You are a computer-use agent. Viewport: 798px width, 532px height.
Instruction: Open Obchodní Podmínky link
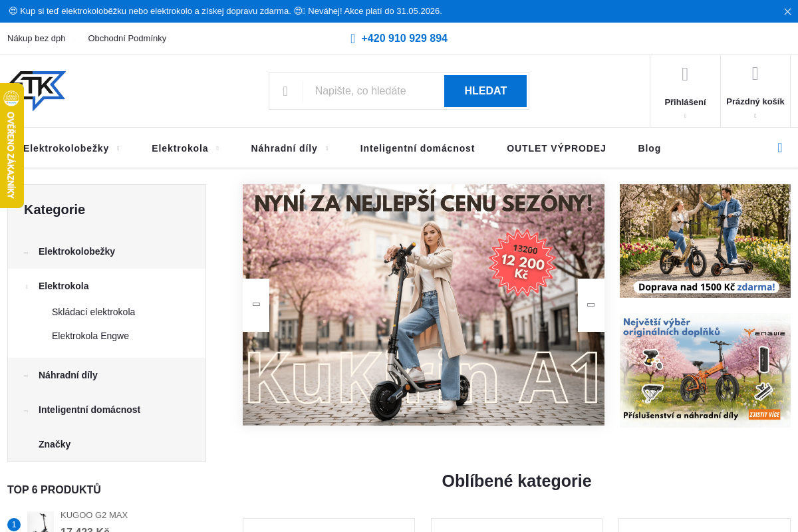click(127, 39)
